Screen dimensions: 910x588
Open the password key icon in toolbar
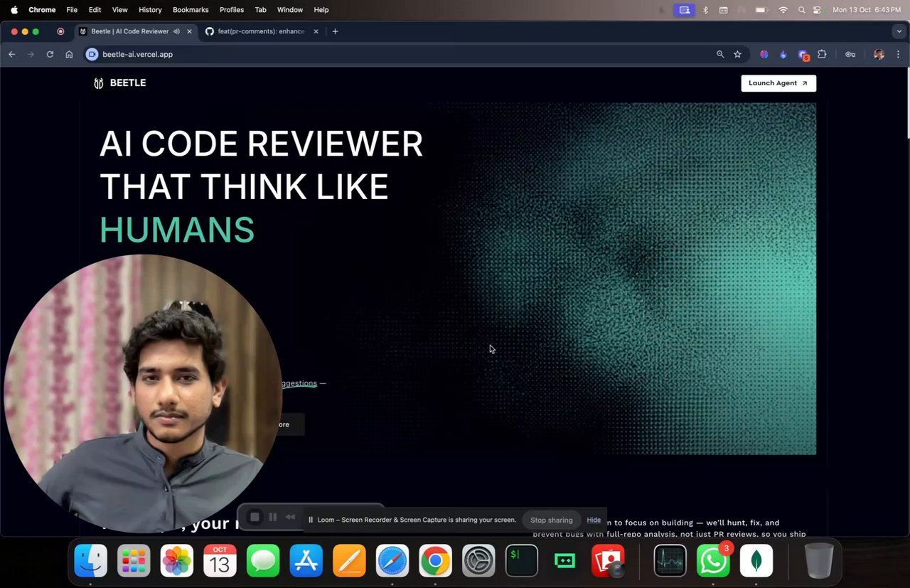[x=850, y=54]
